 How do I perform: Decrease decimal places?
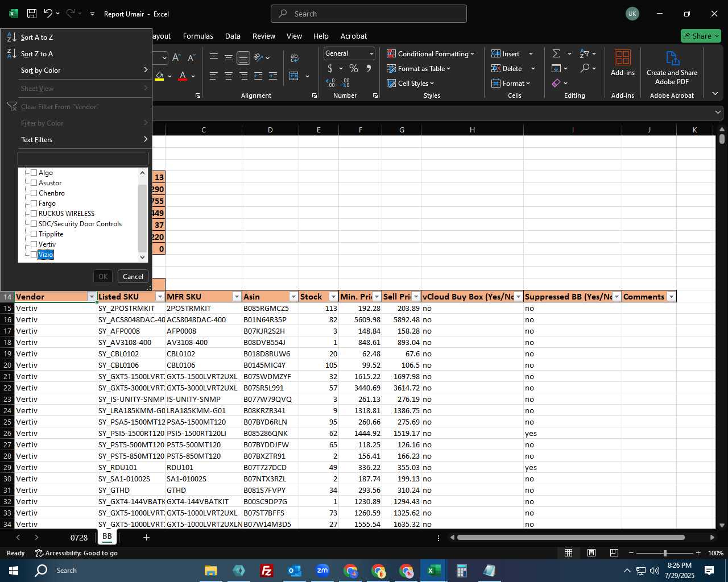345,83
